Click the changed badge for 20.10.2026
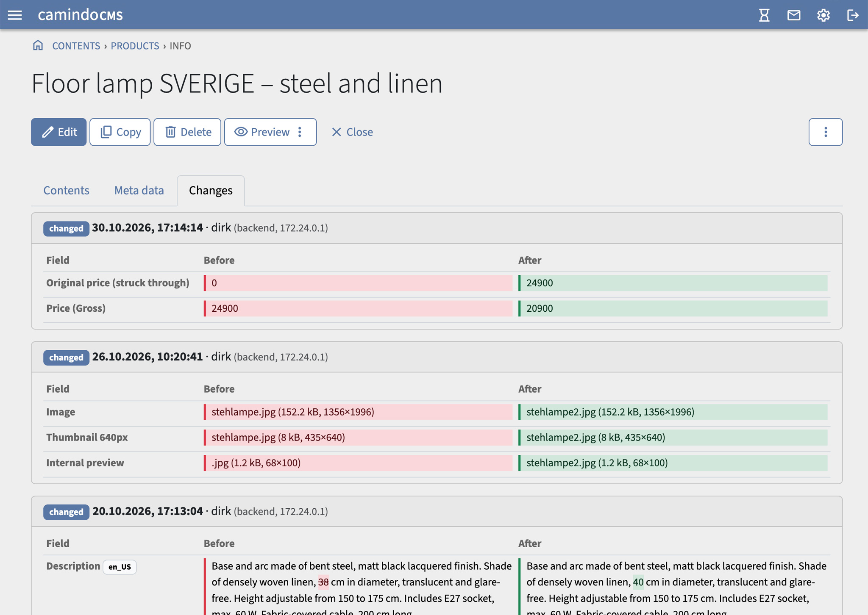The image size is (868, 615). click(66, 512)
